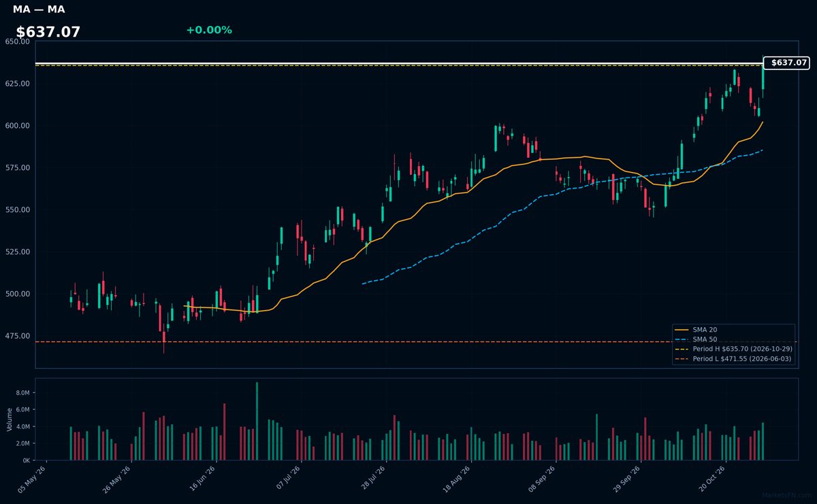Toggle the SMA 50 legend entry label
The height and width of the screenshot is (504, 817).
[705, 339]
